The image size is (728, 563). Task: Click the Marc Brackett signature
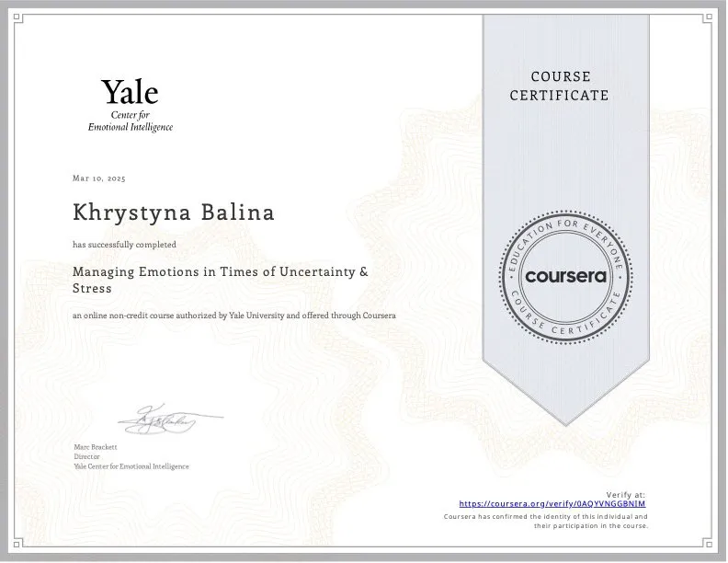click(170, 419)
